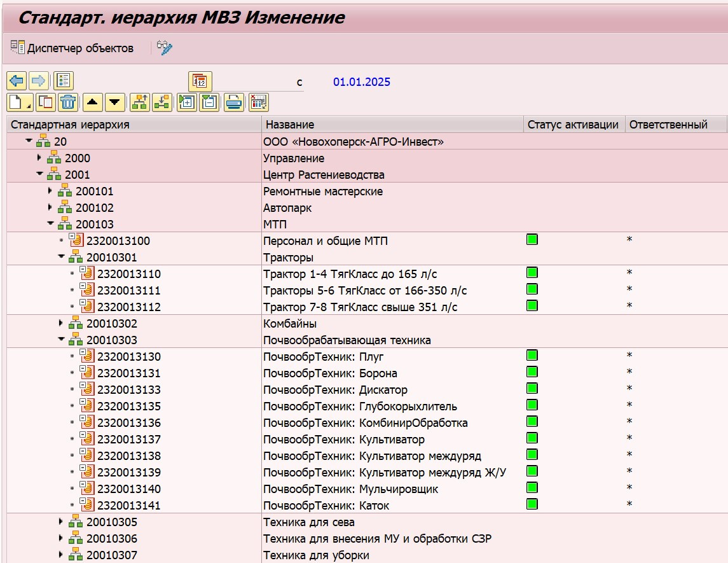Click the display/change glasses-pencil icon

(x=165, y=48)
